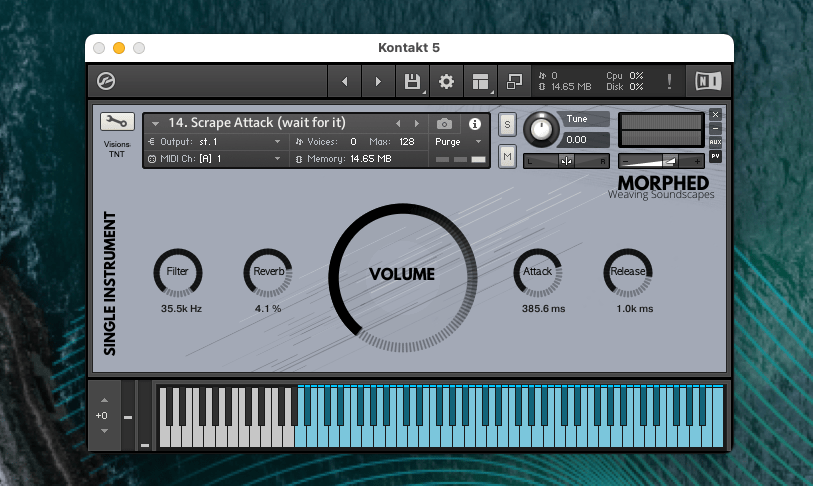The width and height of the screenshot is (813, 486).
Task: Click the 1.0k ms release value
Action: [635, 309]
